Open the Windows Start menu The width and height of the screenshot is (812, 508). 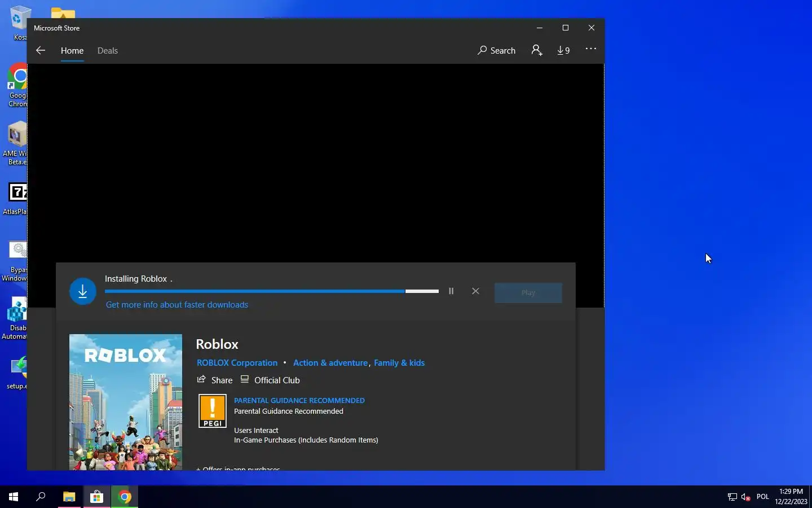click(x=14, y=497)
